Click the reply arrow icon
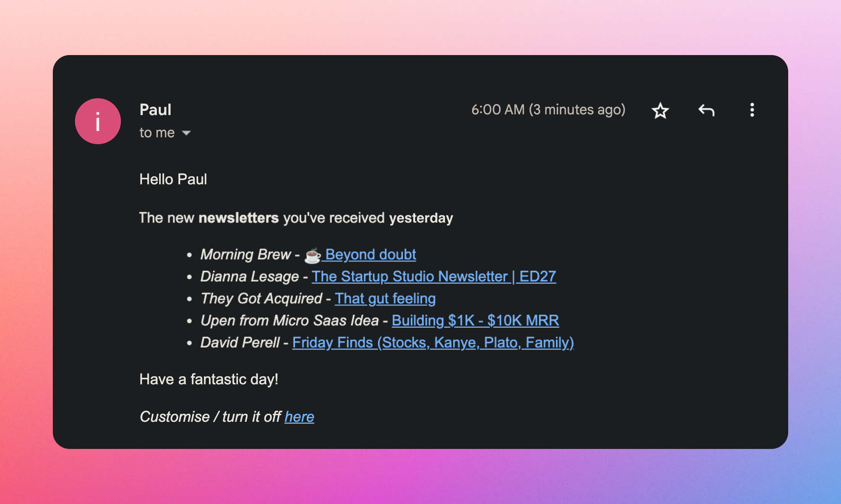The width and height of the screenshot is (841, 504). click(x=706, y=111)
